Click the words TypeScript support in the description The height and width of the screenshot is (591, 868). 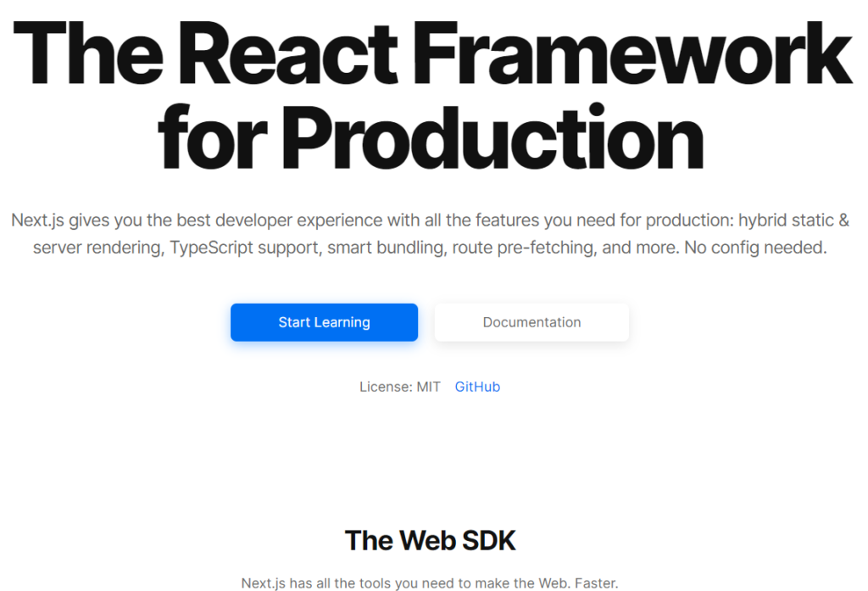click(x=244, y=248)
